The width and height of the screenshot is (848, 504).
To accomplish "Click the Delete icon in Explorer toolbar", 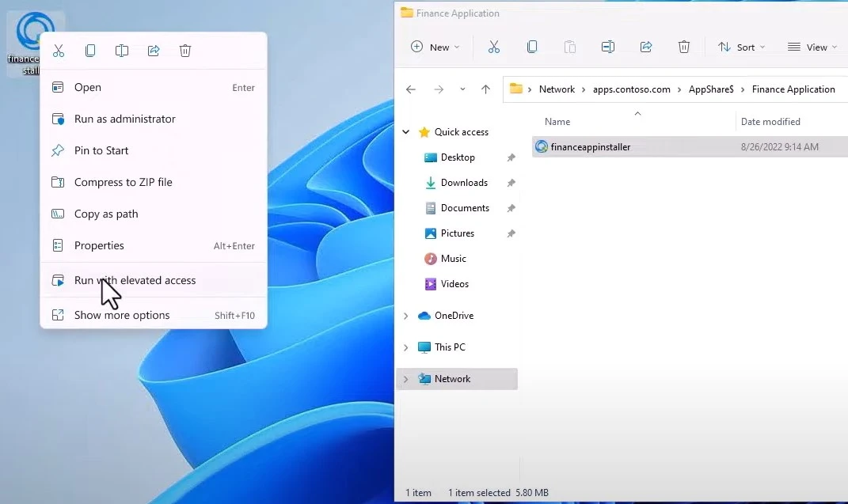I will click(684, 47).
